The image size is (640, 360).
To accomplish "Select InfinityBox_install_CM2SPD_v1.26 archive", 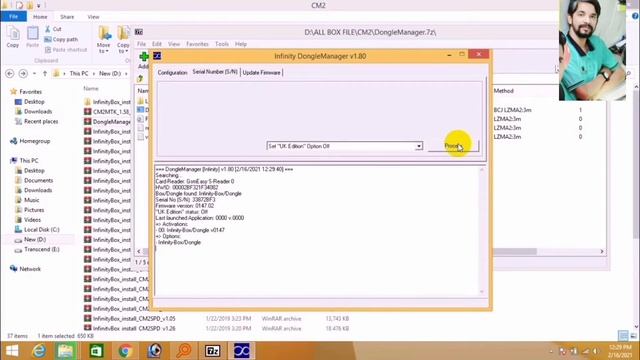I will click(130, 328).
